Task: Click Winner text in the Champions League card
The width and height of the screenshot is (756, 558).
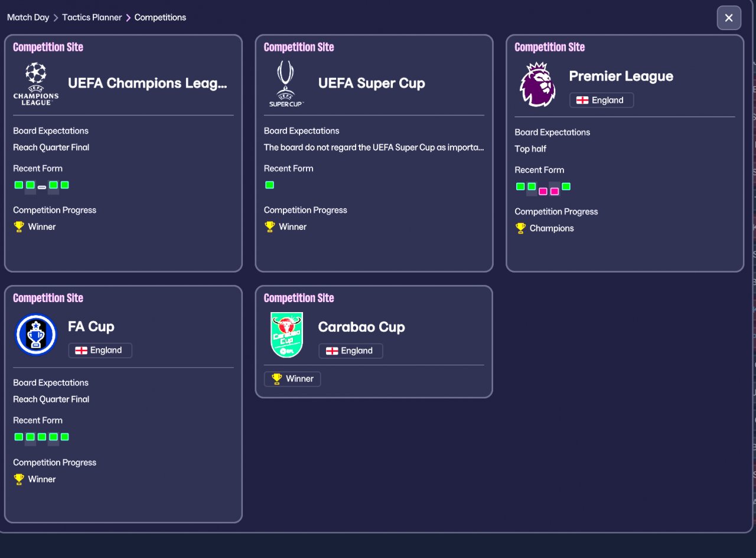Action: click(42, 226)
